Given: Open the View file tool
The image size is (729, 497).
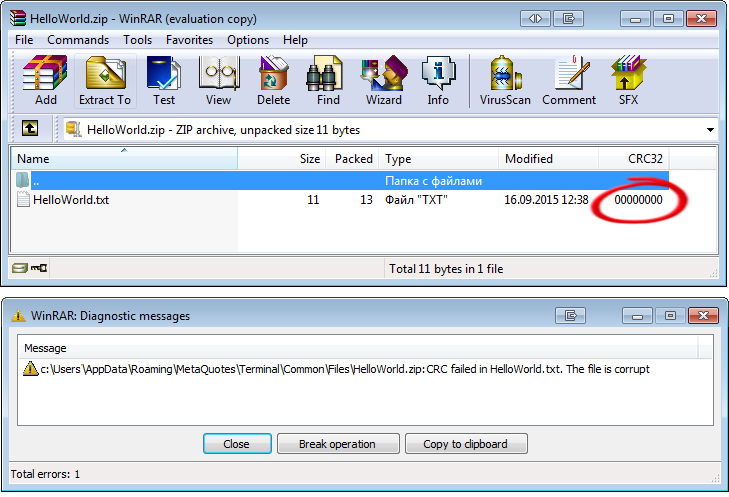Looking at the screenshot, I should [x=219, y=80].
